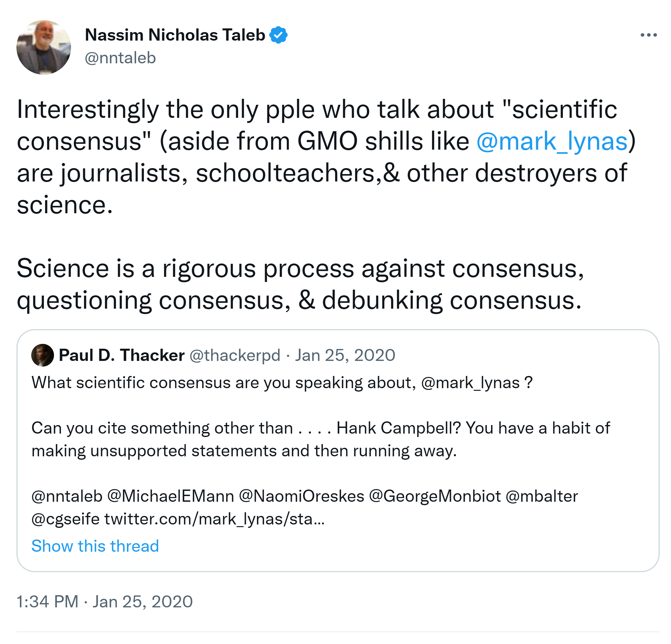The image size is (671, 644).
Task: Click Paul D. Thacker's small avatar
Action: coord(42,355)
